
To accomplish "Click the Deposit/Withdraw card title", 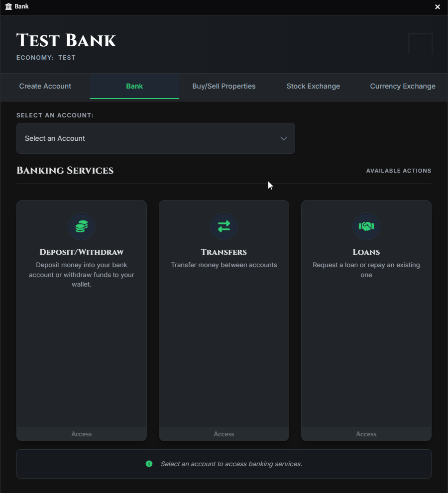I will (82, 252).
